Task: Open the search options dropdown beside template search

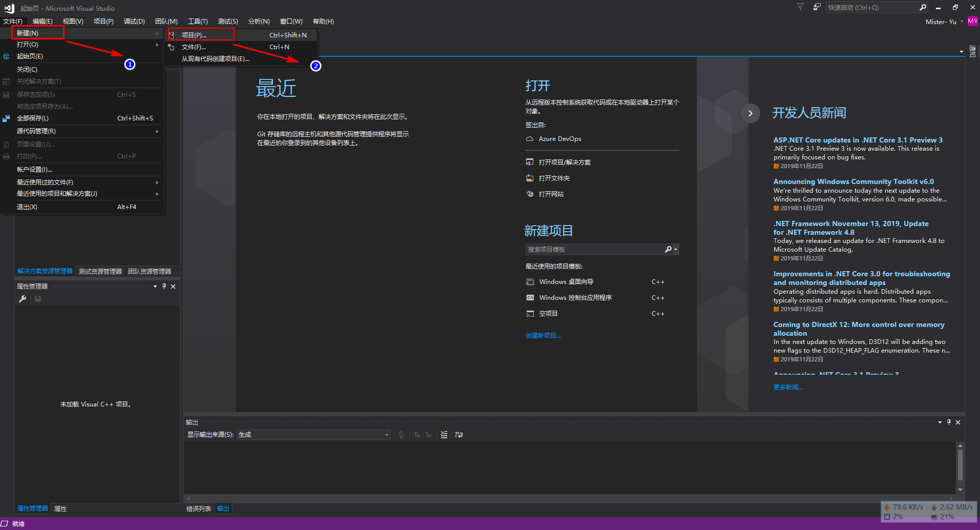Action: click(x=676, y=250)
